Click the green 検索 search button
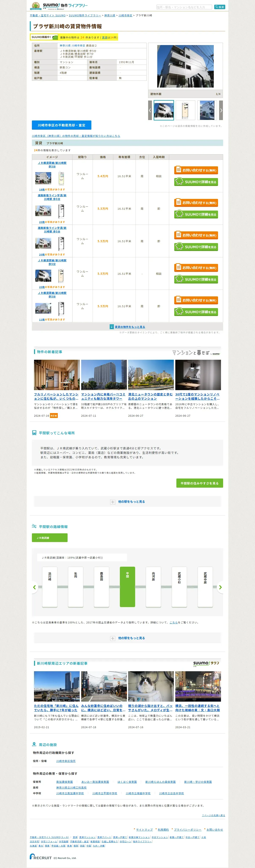This screenshot has height=868, width=255. [x=220, y=7]
